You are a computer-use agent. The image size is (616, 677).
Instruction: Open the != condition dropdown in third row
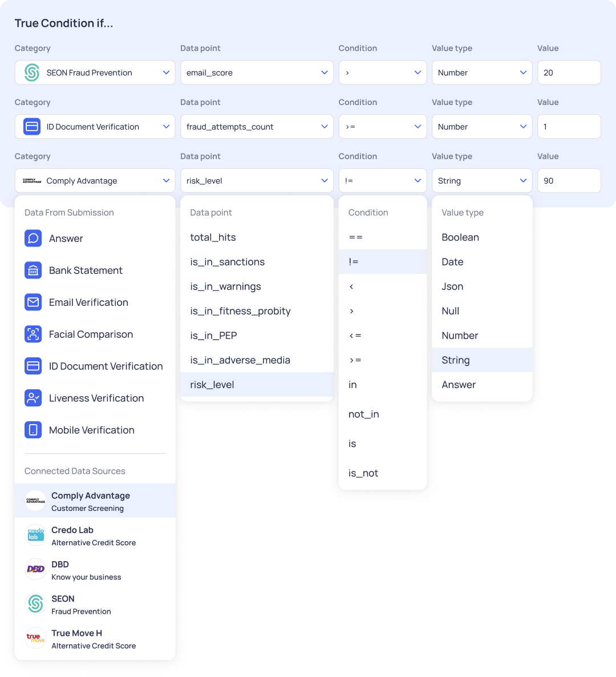(383, 180)
